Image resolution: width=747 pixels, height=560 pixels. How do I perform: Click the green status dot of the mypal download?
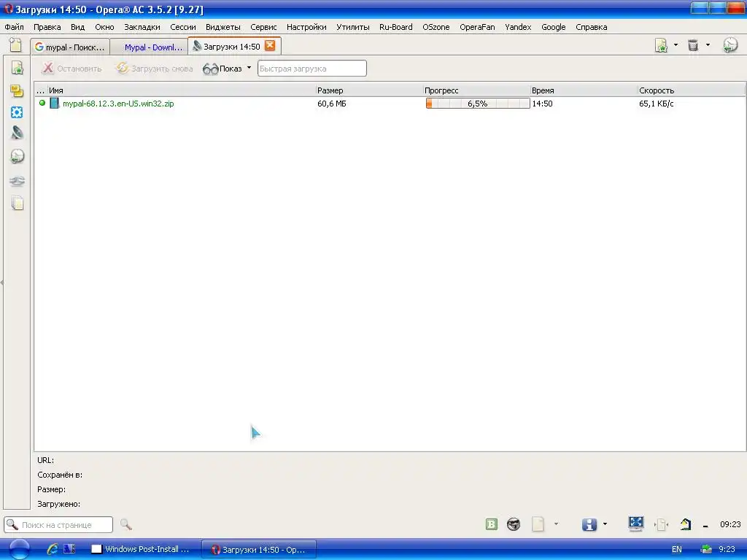click(42, 103)
